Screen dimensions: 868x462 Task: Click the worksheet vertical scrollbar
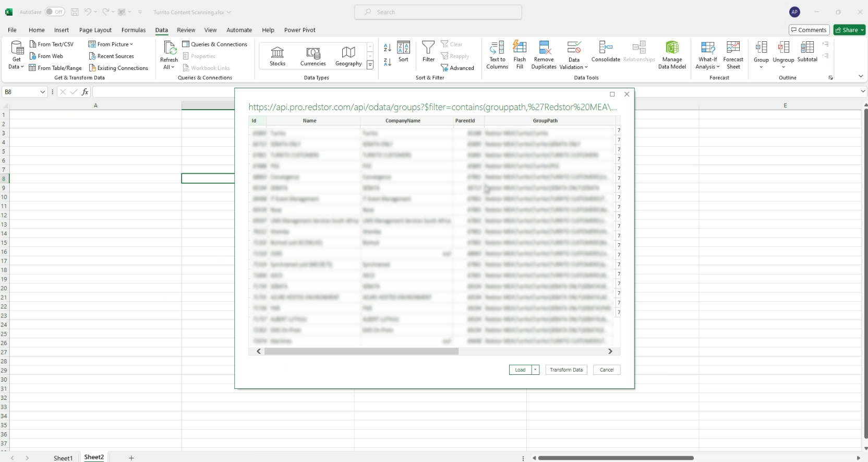click(865, 274)
